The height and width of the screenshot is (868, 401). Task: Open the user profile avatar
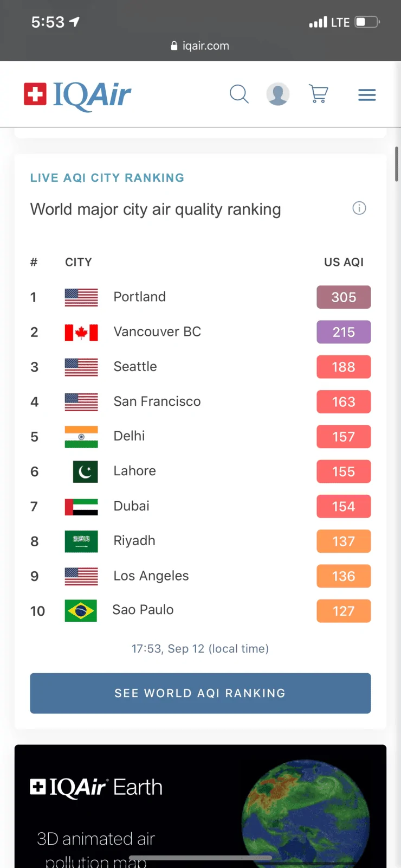point(278,94)
